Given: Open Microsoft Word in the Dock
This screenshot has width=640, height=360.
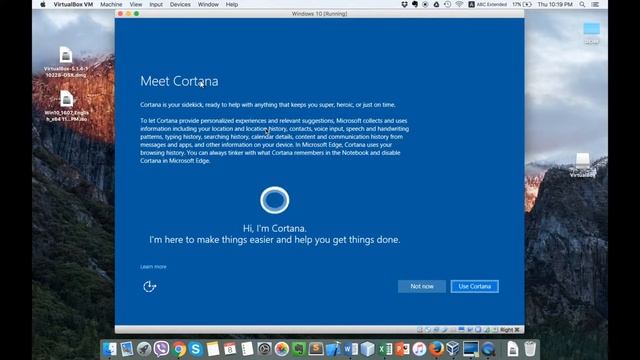Looking at the screenshot, I should 350,349.
